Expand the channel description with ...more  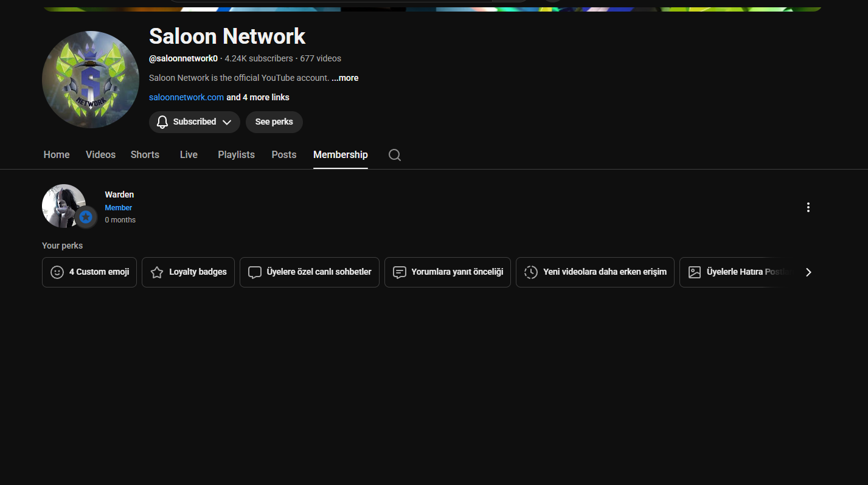(345, 78)
